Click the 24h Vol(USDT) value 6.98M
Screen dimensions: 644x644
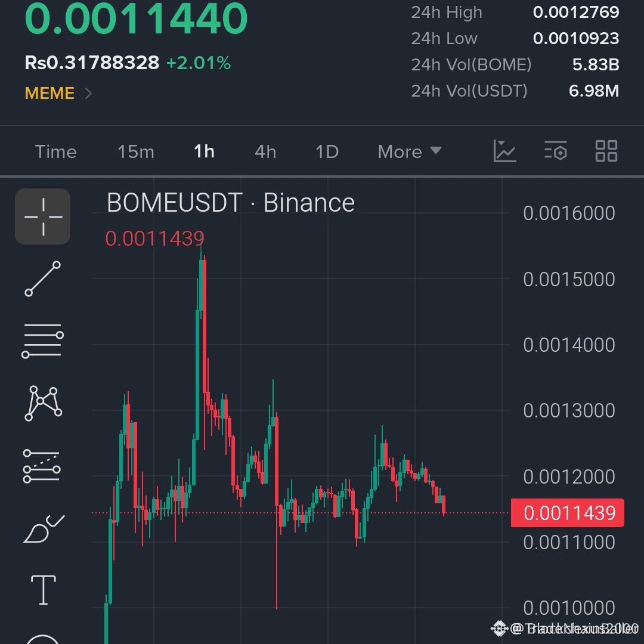pos(594,91)
